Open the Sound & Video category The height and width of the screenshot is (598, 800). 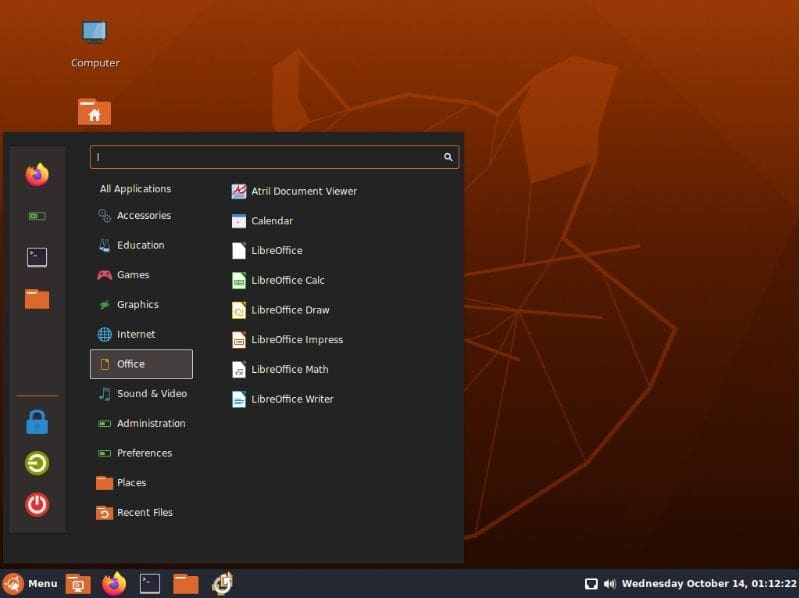(x=141, y=393)
